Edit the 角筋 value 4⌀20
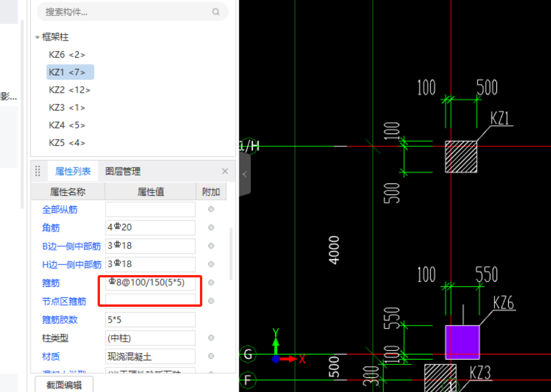Viewport: 551px width, 392px height. [151, 227]
